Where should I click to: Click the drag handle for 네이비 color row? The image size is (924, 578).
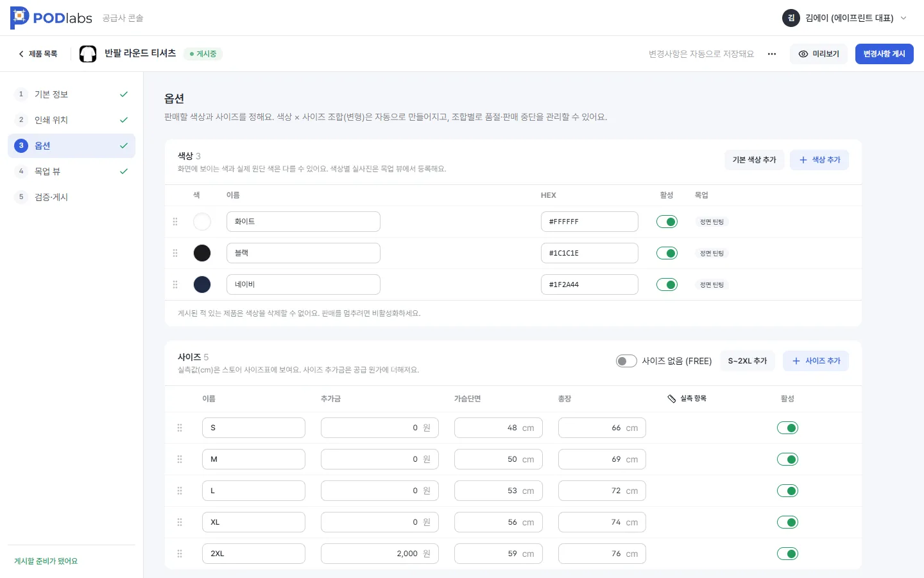pyautogui.click(x=175, y=285)
